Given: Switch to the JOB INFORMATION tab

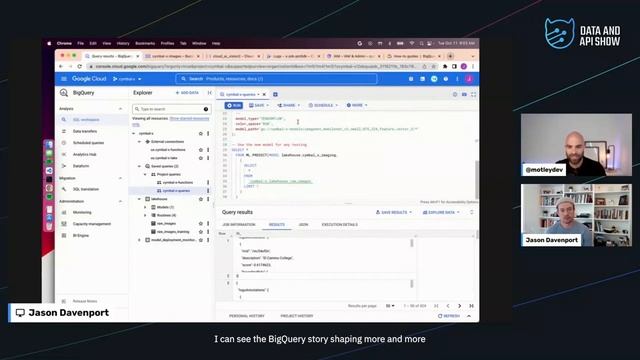Looking at the screenshot, I should tap(239, 225).
